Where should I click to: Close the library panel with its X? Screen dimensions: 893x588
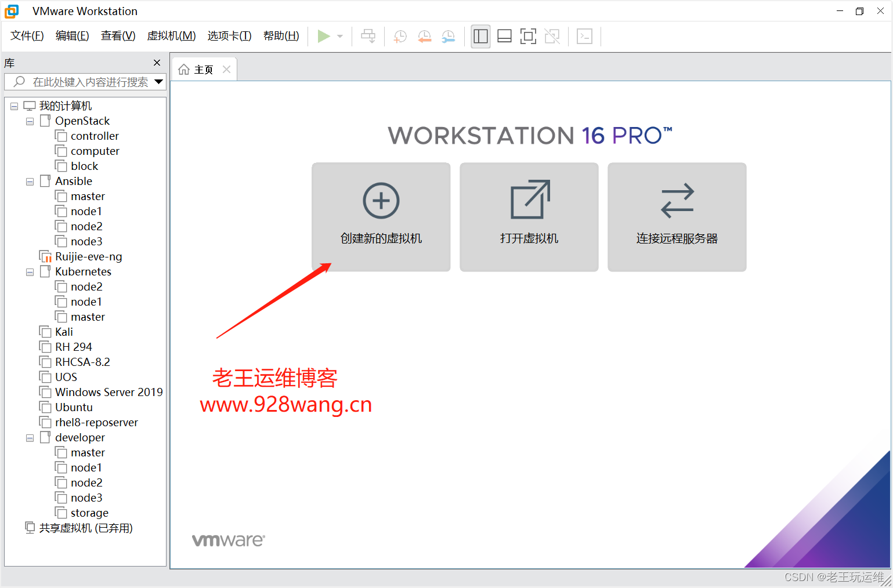(157, 63)
